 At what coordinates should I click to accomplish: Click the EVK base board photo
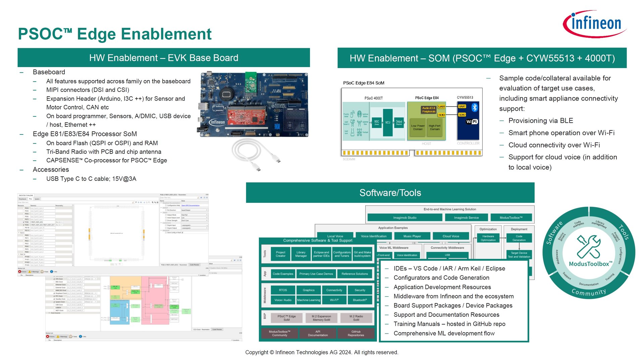tap(254, 104)
